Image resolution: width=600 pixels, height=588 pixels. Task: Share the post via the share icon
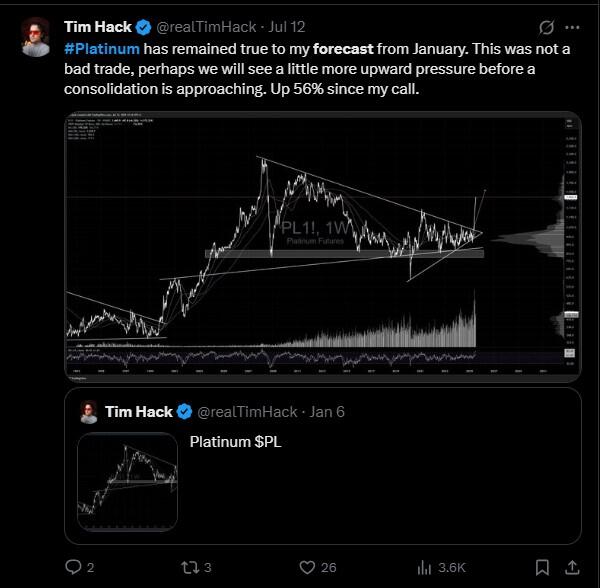(x=572, y=567)
